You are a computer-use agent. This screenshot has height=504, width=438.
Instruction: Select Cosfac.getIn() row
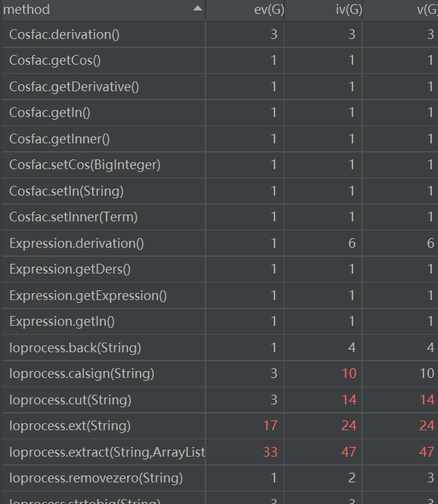click(x=49, y=112)
